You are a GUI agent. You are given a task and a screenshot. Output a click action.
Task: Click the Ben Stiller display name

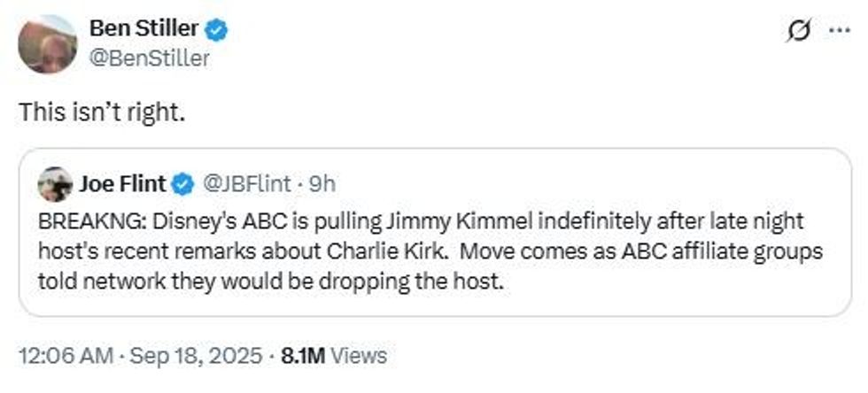(144, 30)
